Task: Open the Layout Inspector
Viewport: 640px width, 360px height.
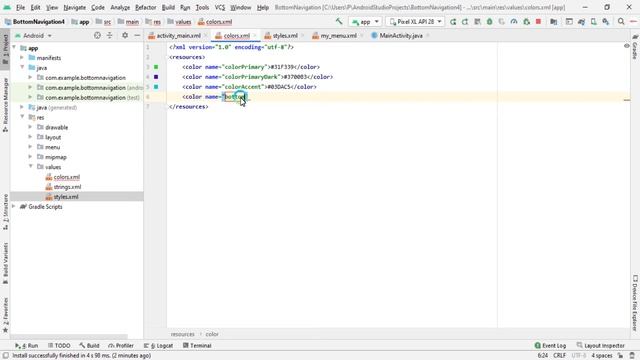Action: tap(600, 345)
